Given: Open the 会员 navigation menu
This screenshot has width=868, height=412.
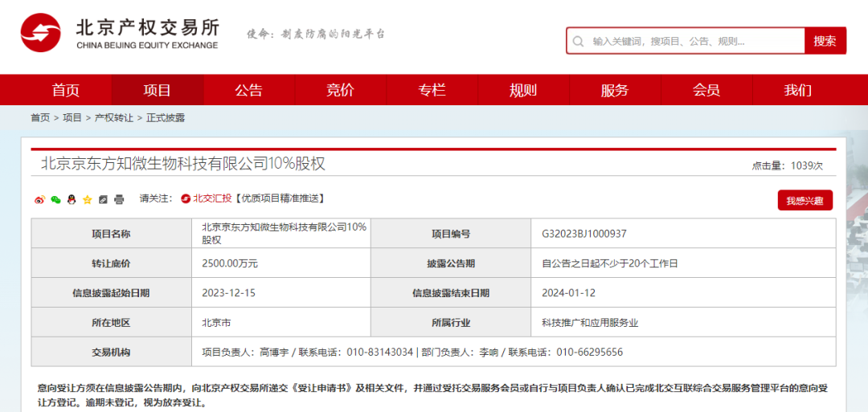Looking at the screenshot, I should point(706,90).
